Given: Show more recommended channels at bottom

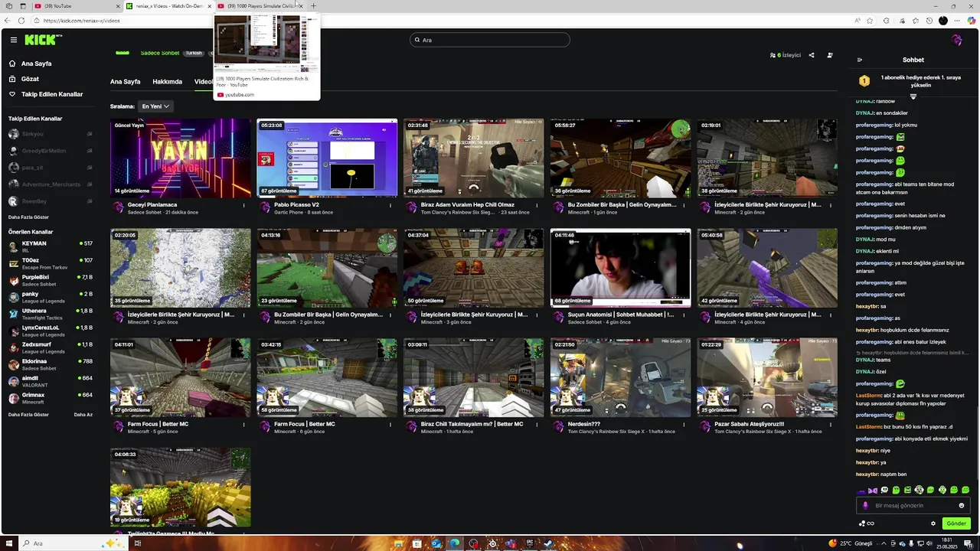Looking at the screenshot, I should point(28,415).
